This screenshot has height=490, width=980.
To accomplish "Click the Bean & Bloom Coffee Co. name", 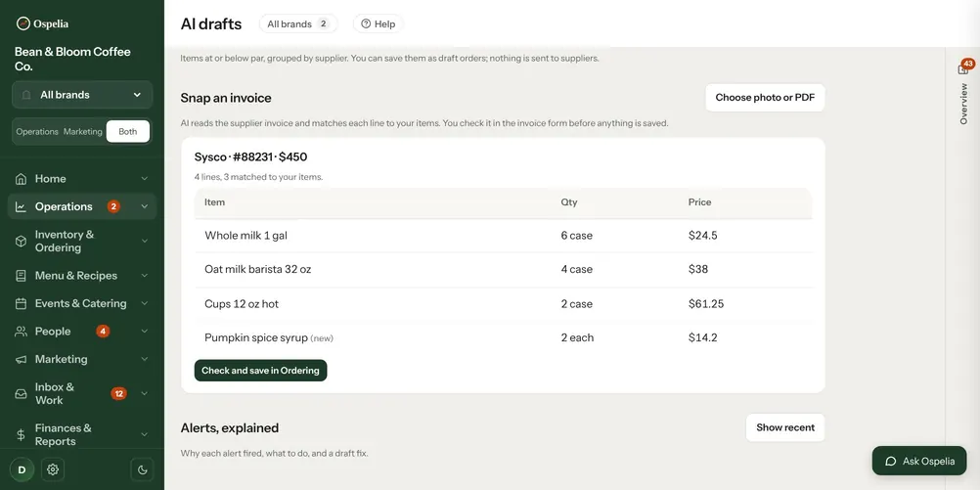I will (x=72, y=59).
